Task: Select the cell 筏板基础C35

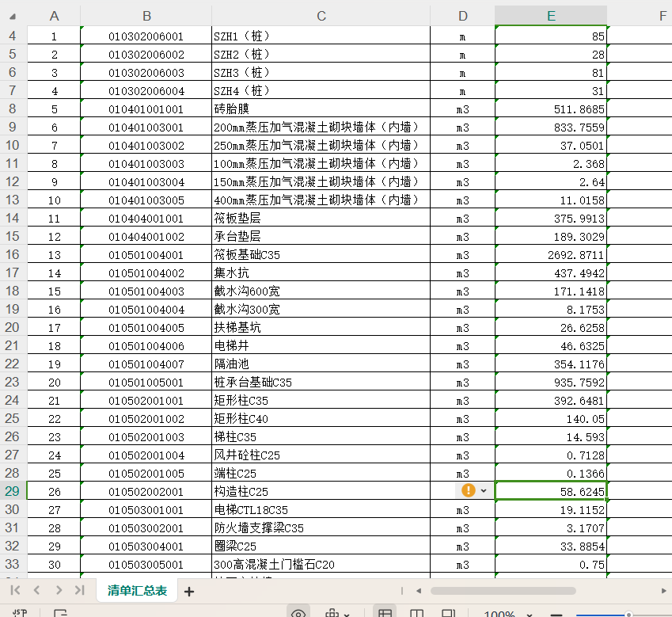Action: (x=321, y=254)
